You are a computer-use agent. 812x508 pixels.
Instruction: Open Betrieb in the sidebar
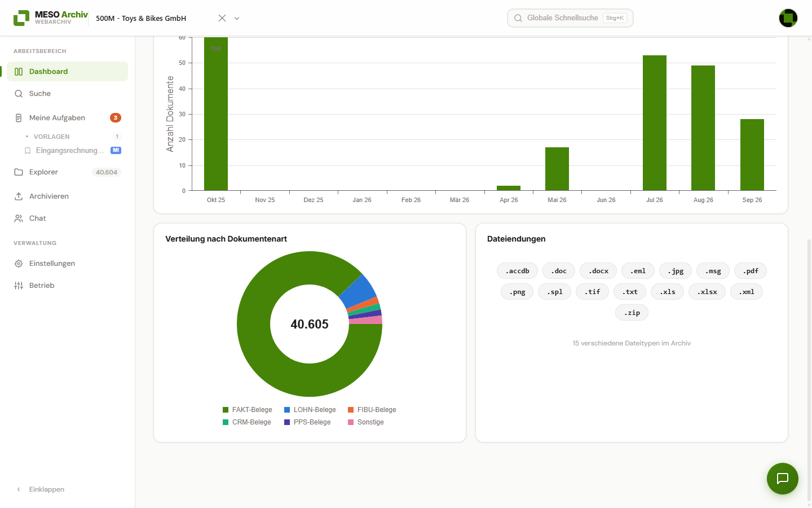(x=67, y=286)
